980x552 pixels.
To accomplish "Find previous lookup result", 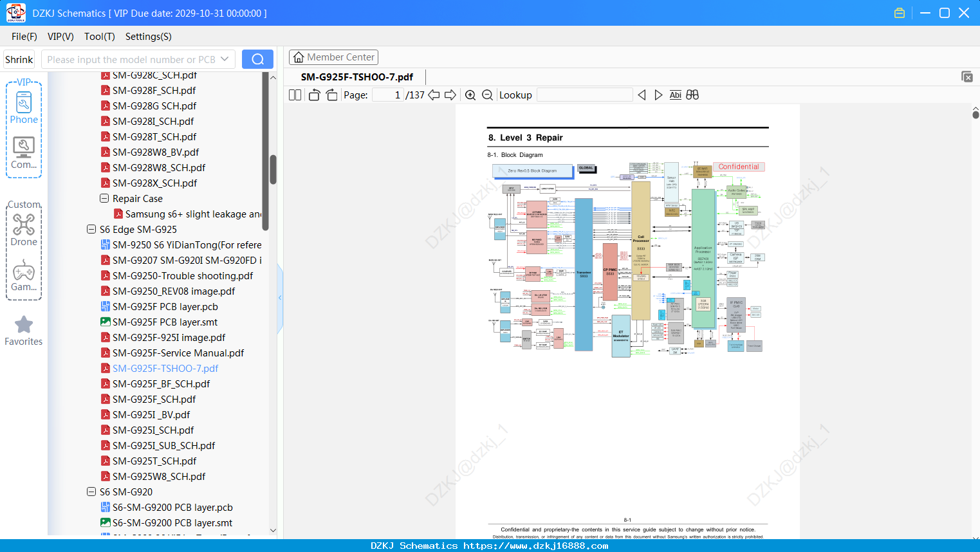I will pos(642,95).
